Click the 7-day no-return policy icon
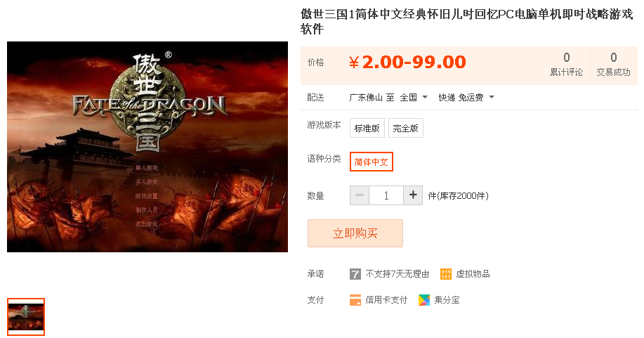The width and height of the screenshot is (644, 338). point(355,274)
